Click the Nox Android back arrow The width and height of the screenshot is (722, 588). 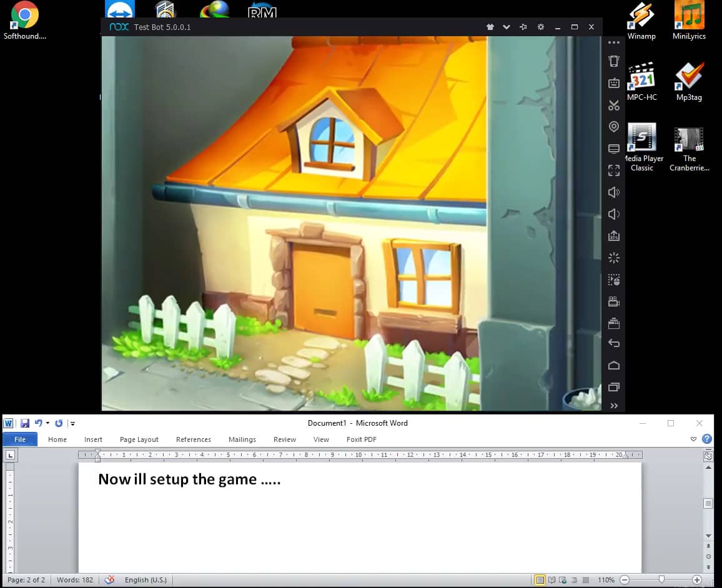click(x=613, y=343)
